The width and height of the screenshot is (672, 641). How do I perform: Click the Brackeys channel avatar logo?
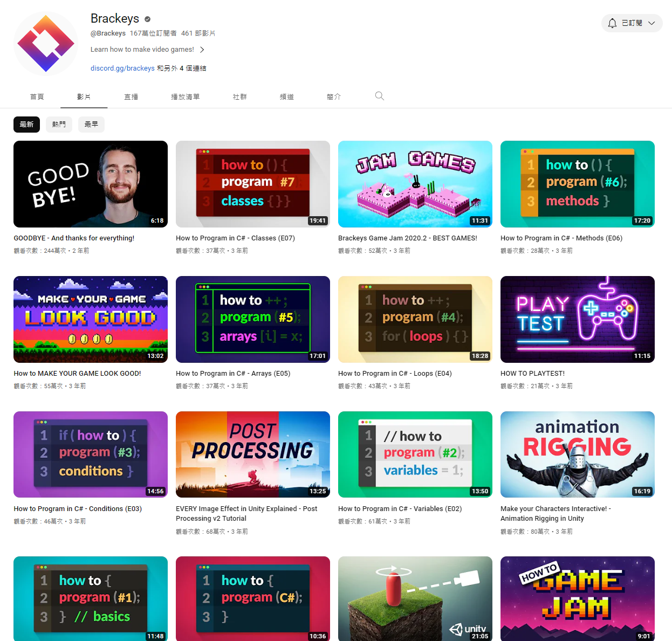46,44
